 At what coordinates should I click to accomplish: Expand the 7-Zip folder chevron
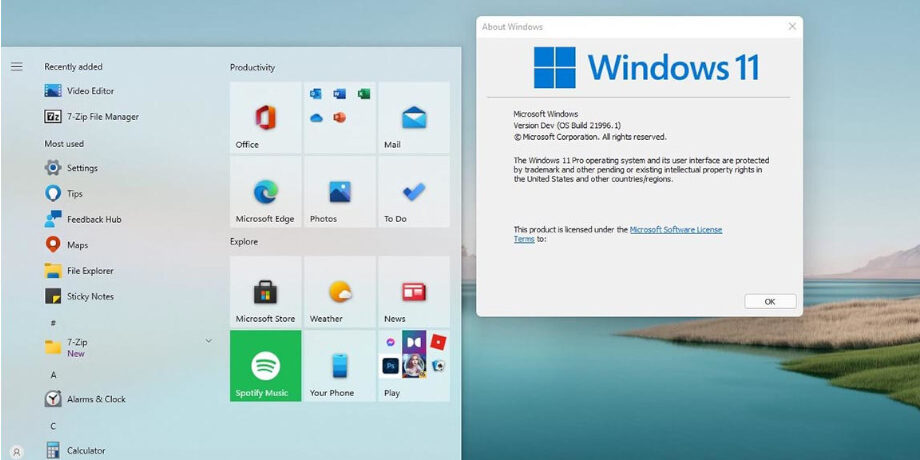point(208,341)
